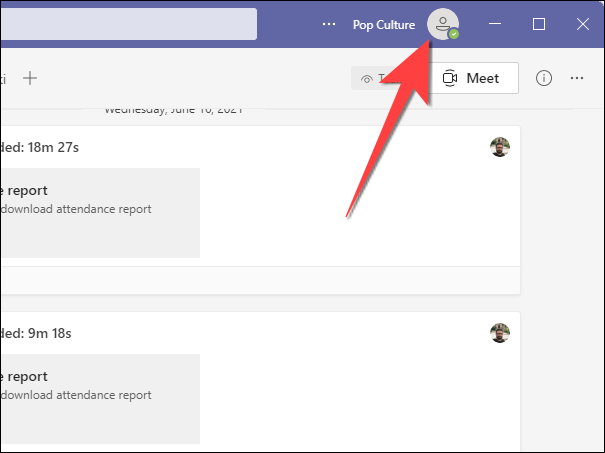Click sender avatar on 9m 18s meeting

[499, 332]
